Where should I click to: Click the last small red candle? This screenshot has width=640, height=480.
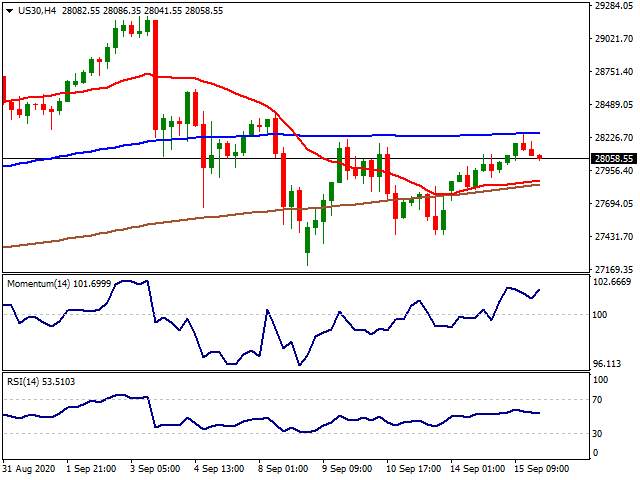(540, 157)
